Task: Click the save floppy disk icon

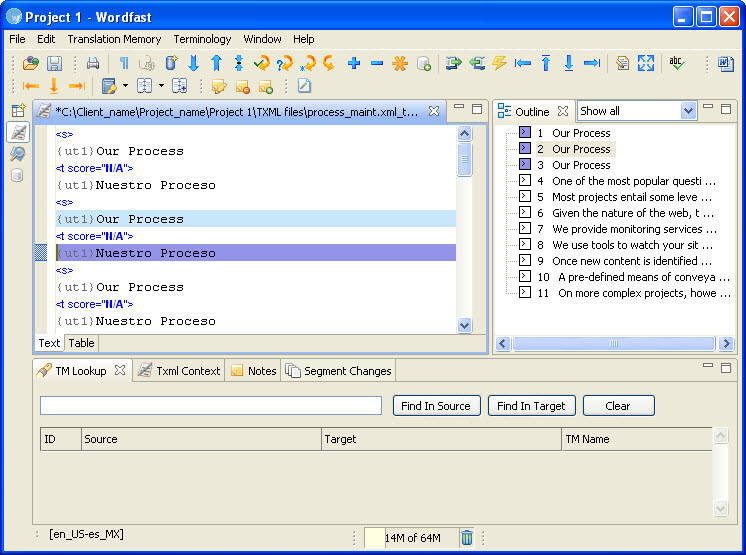Action: point(54,63)
